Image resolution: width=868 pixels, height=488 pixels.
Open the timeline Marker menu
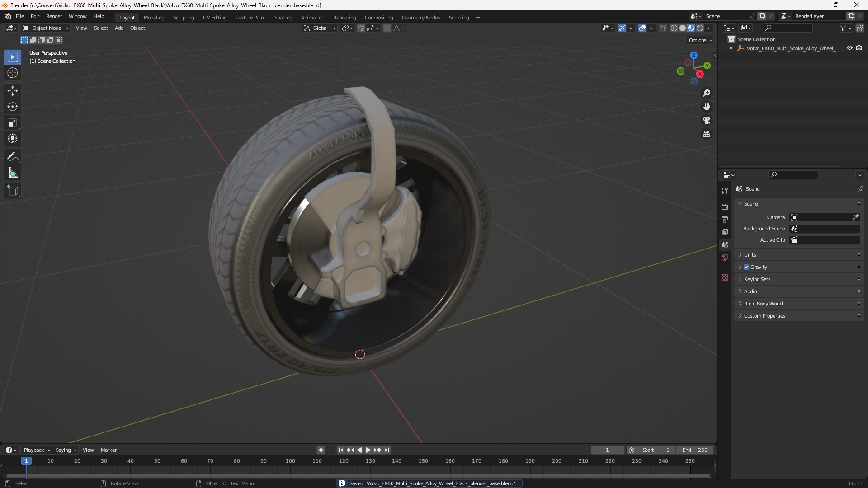[x=108, y=450]
